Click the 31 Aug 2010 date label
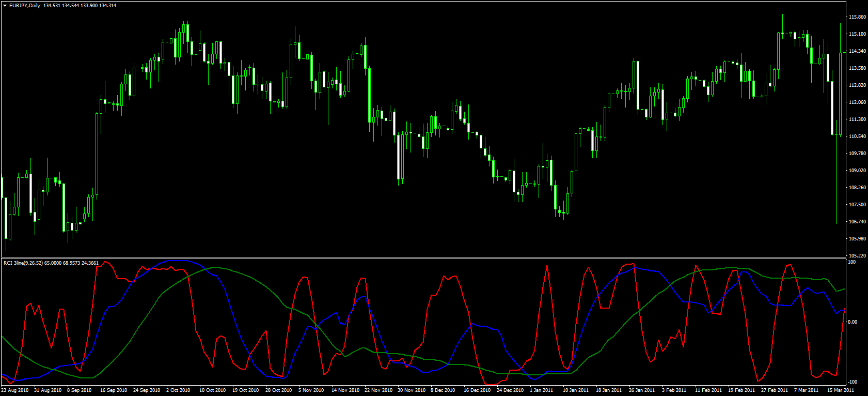Screen dimensions: 868x396 tap(48, 390)
